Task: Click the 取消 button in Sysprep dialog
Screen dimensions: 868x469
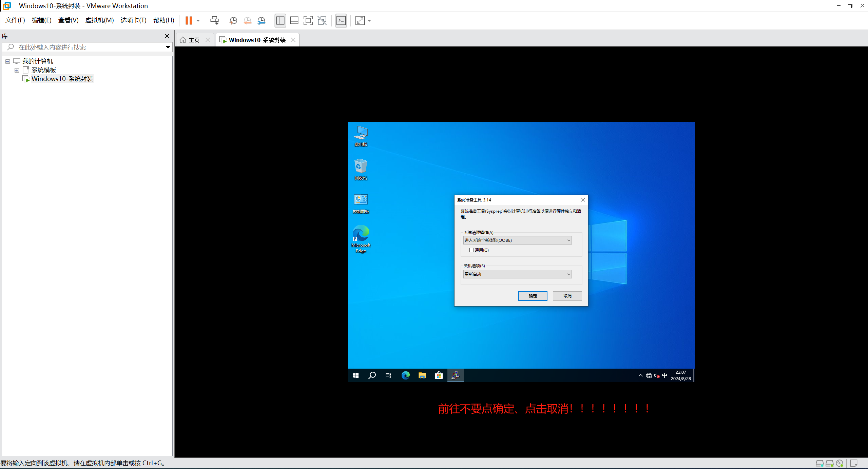Action: click(567, 296)
